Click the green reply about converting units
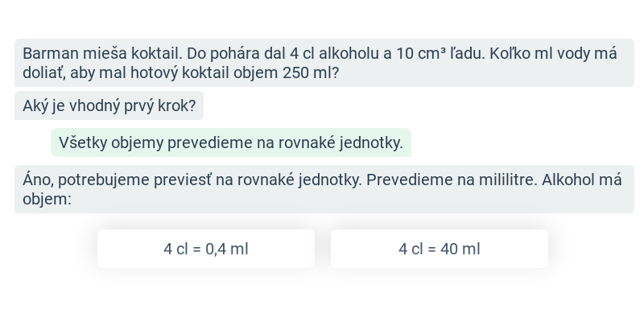644x322 pixels. 231,142
